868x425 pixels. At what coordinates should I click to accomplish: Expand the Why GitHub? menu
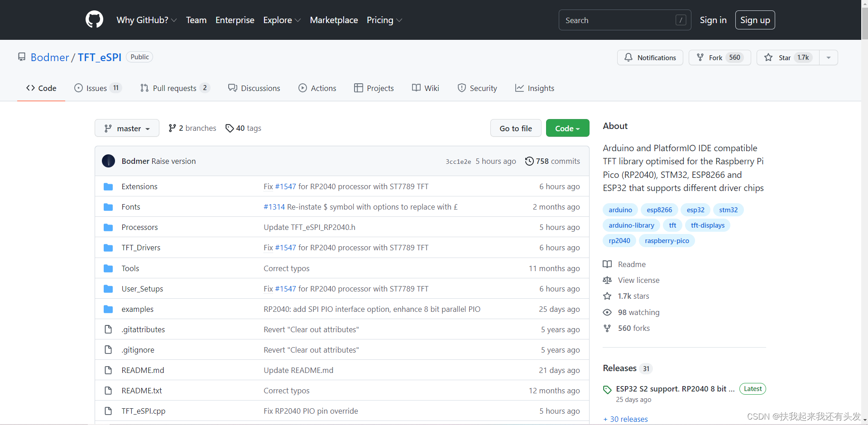coord(147,20)
